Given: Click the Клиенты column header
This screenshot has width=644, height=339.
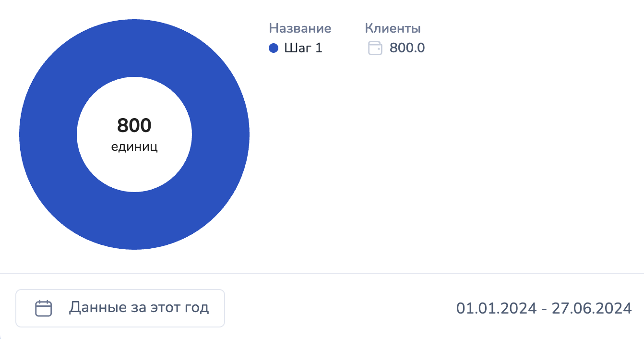Looking at the screenshot, I should [393, 28].
